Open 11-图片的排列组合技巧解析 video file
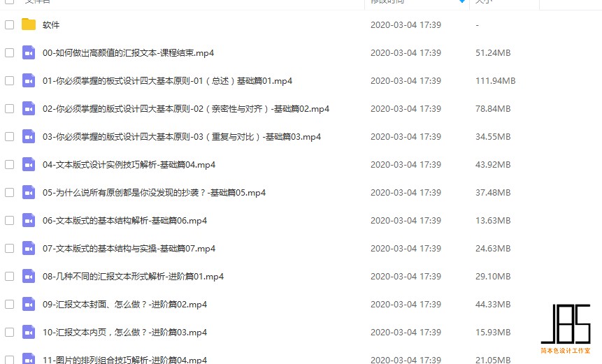This screenshot has height=364, width=602. point(124,360)
